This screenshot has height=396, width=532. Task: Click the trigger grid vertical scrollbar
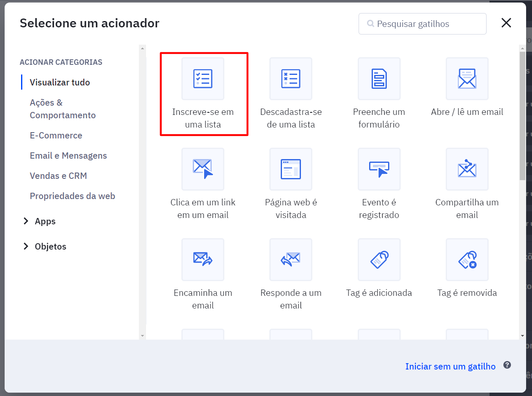pyautogui.click(x=522, y=116)
